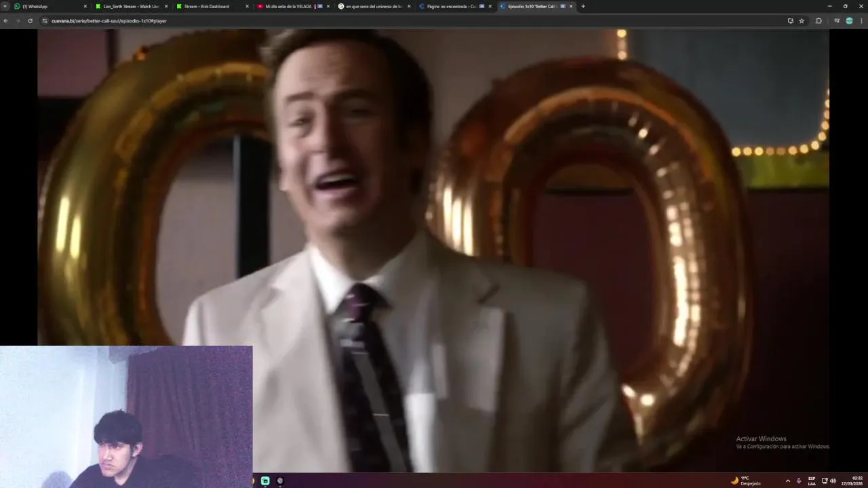Viewport: 868px width, 488px height.
Task: Open the round dark app icon in taskbar
Action: (280, 481)
